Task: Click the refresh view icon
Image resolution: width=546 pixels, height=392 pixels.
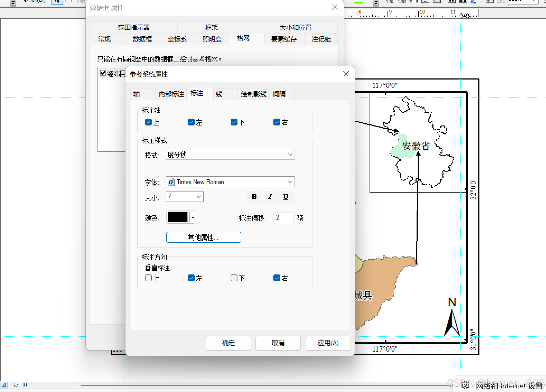Action: pyautogui.click(x=16, y=385)
